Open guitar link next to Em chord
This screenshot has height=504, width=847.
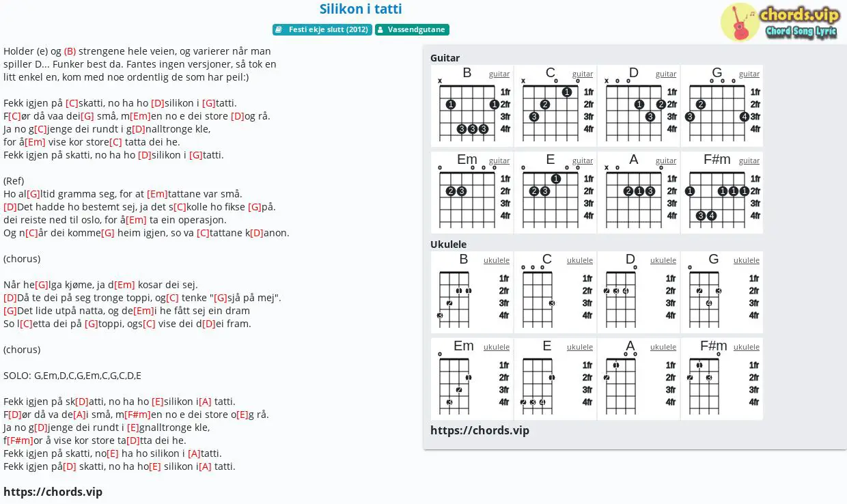(x=499, y=160)
